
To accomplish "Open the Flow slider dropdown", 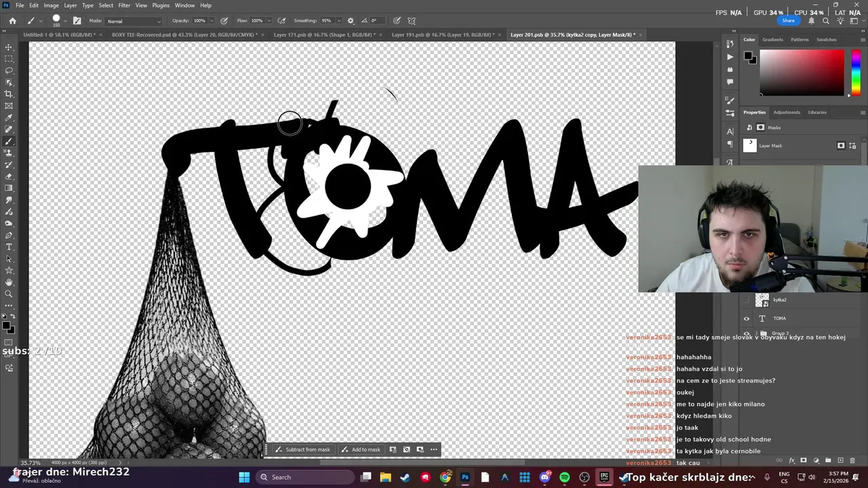I will (269, 21).
